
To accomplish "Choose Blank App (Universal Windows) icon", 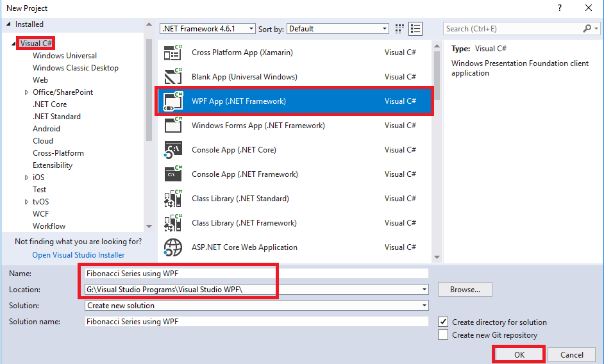I will point(173,77).
